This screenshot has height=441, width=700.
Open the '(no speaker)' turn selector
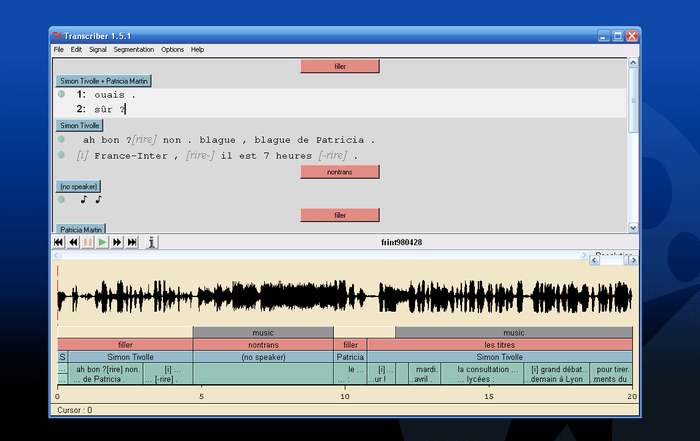click(x=78, y=186)
